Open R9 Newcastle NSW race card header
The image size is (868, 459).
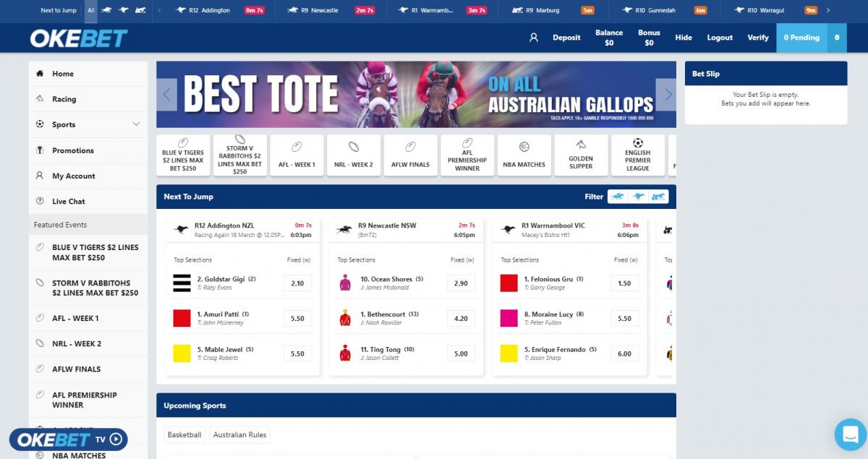pyautogui.click(x=407, y=230)
